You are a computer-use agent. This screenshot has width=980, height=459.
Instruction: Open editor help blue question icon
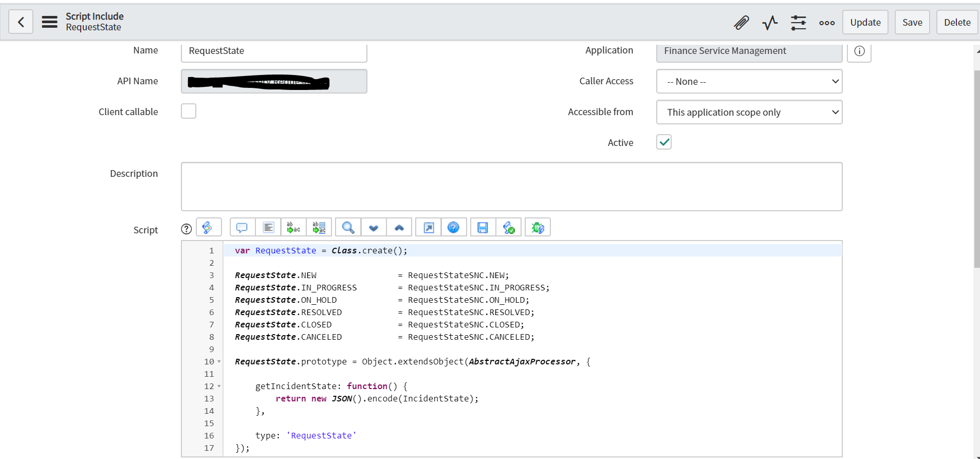(x=453, y=227)
